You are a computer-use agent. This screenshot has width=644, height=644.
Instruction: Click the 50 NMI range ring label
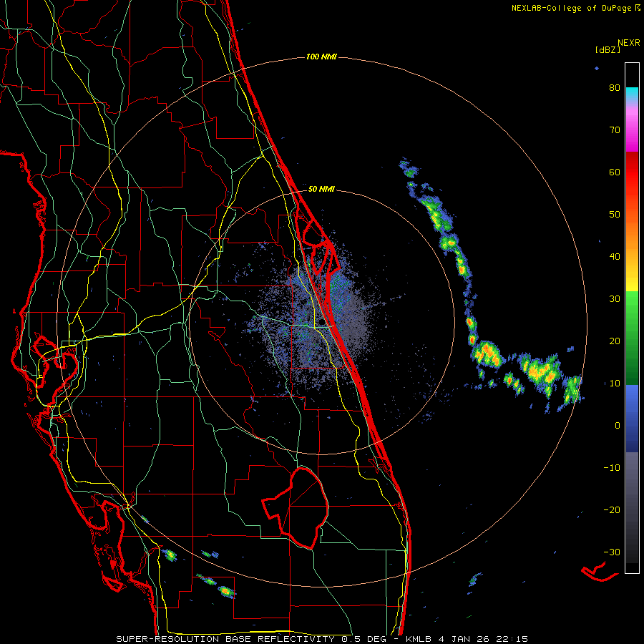point(321,190)
